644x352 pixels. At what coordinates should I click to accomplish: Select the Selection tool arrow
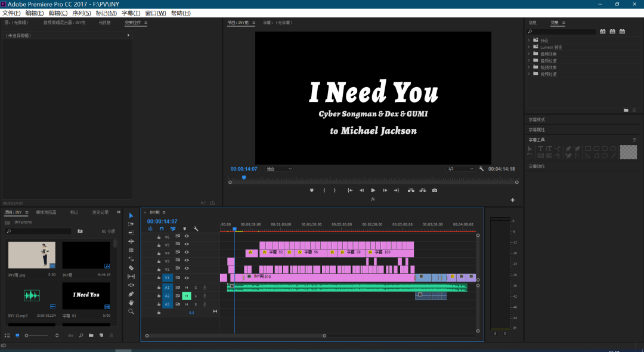click(x=131, y=215)
